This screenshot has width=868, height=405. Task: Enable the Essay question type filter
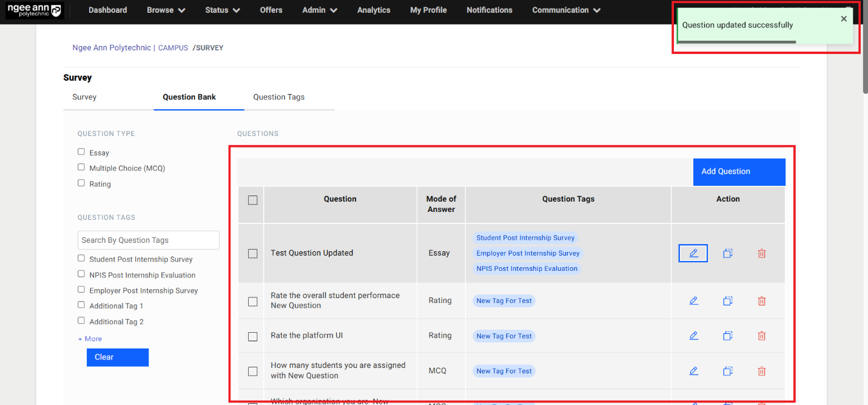tap(81, 152)
